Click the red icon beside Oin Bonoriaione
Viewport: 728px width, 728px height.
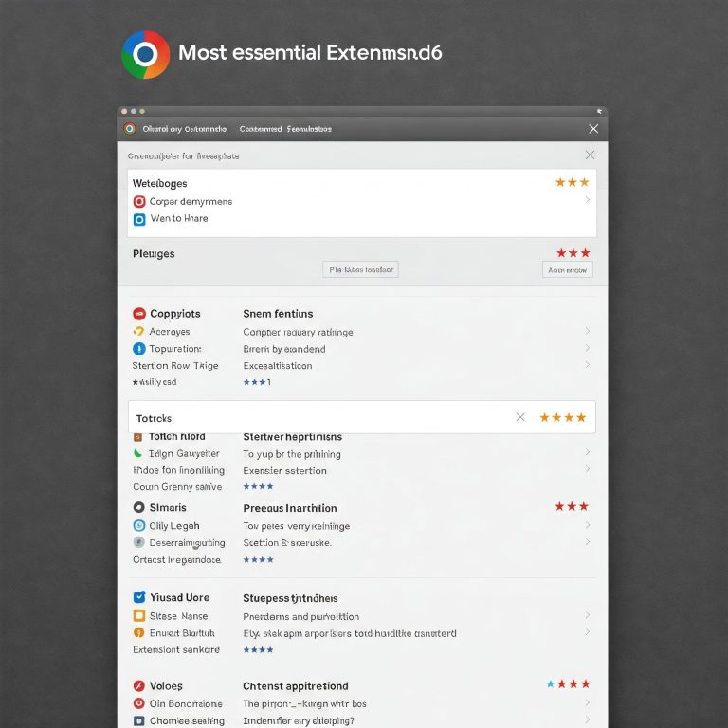(138, 703)
